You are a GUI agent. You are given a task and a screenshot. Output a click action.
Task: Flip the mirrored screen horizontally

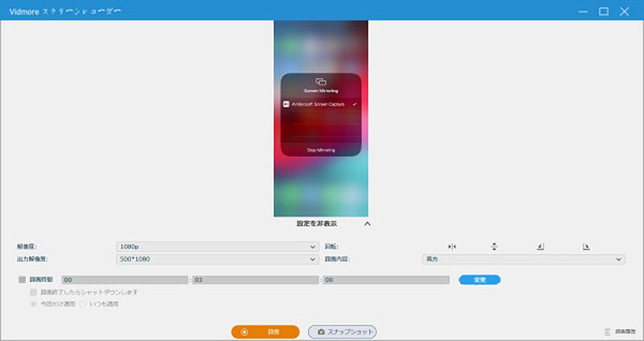tap(452, 247)
